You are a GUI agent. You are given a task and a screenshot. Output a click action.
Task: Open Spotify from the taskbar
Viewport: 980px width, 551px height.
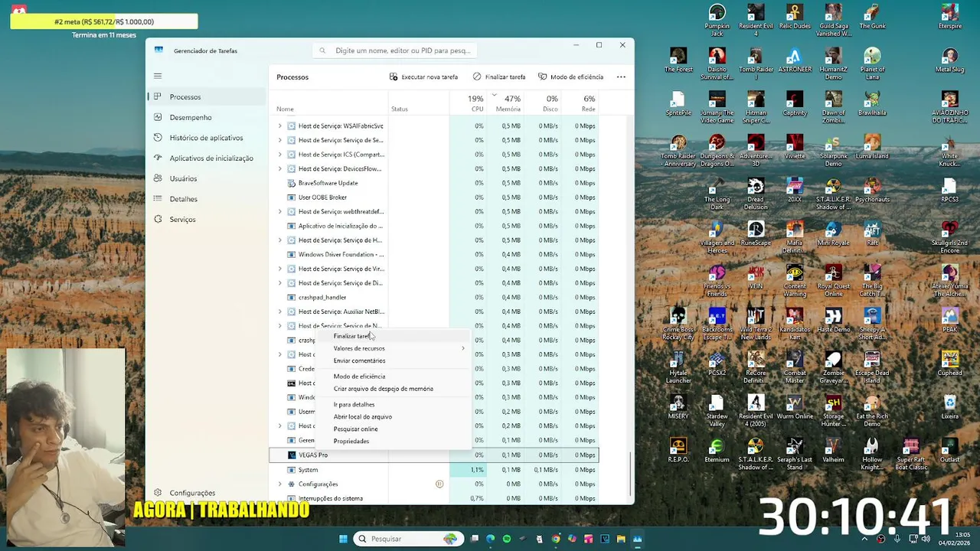click(x=506, y=539)
